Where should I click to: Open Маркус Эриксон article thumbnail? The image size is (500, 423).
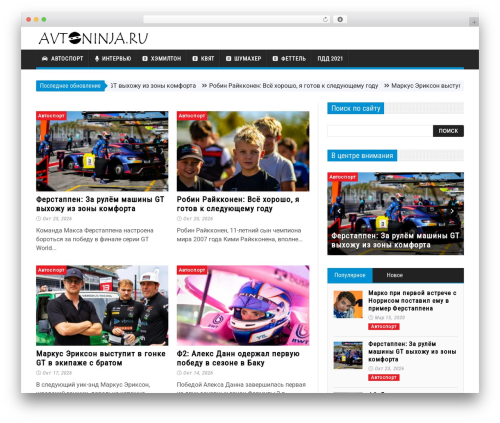pos(102,305)
